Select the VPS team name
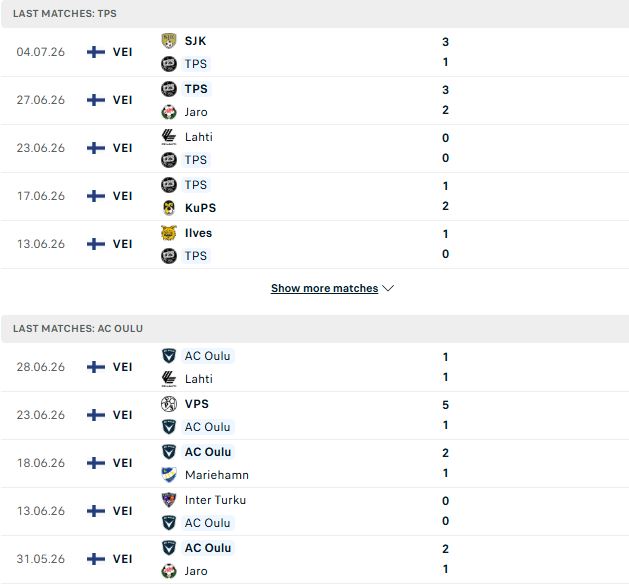 (197, 404)
